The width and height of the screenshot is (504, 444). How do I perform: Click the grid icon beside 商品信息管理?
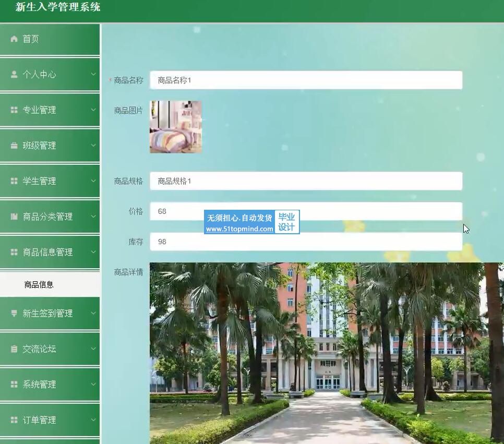[14, 252]
